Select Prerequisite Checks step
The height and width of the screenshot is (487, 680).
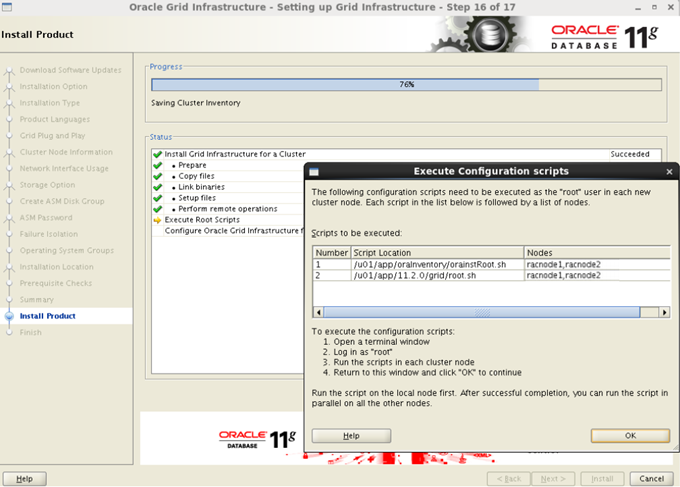pos(56,283)
